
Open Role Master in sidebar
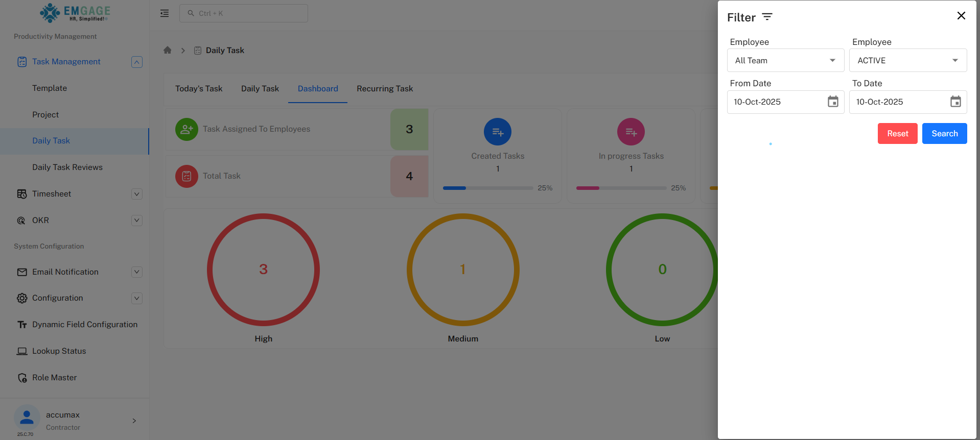[55, 378]
